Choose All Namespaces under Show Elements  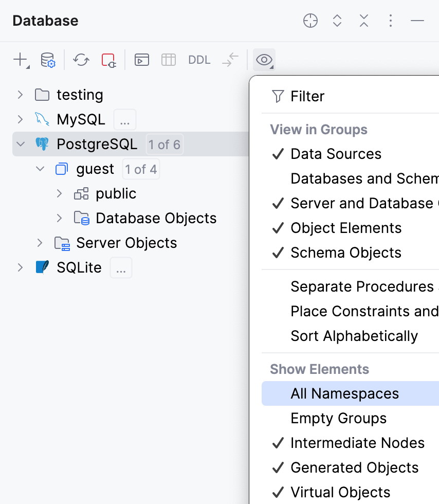point(345,393)
